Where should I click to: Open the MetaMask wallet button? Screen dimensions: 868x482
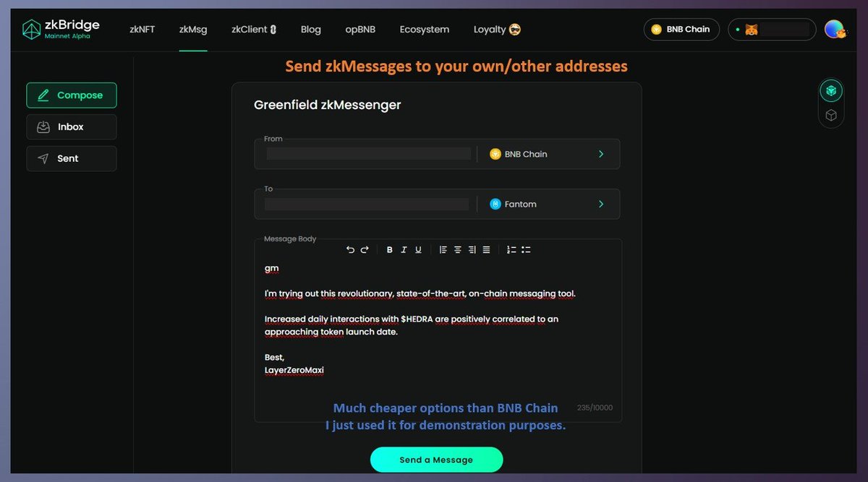(772, 30)
